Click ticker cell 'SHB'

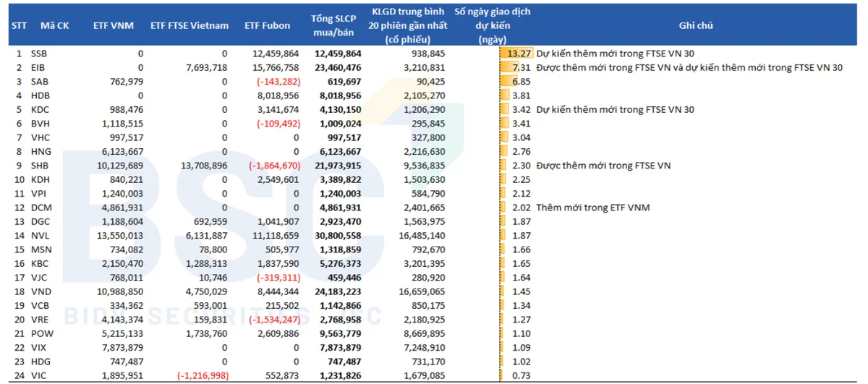[x=40, y=166]
